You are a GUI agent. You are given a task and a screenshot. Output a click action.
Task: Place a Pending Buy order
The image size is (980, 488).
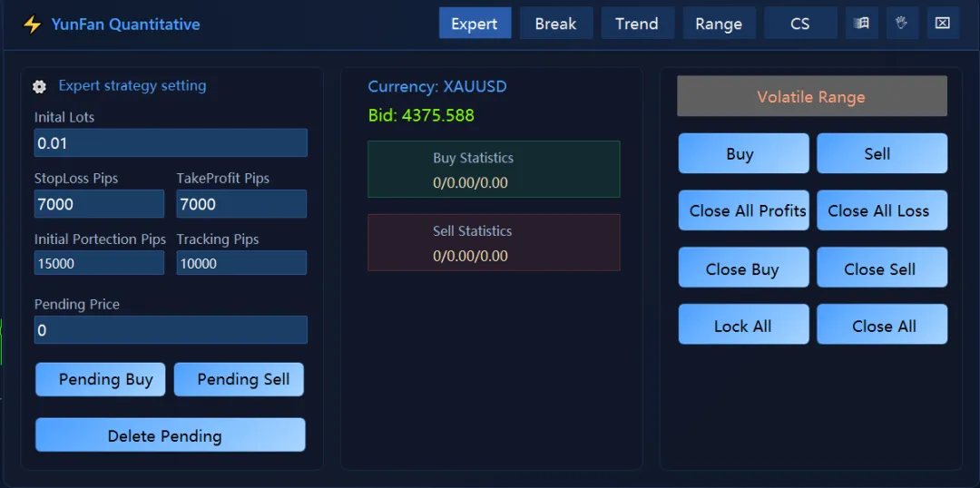click(x=101, y=379)
